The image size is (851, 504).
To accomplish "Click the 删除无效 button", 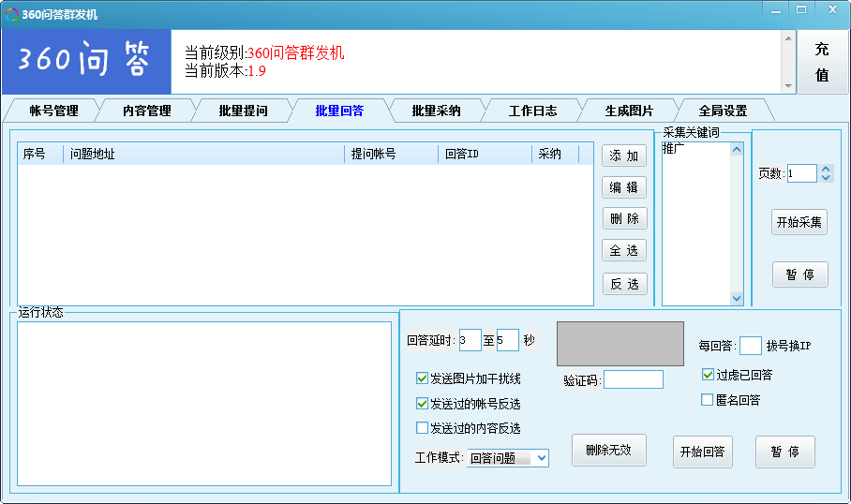I will pos(609,450).
